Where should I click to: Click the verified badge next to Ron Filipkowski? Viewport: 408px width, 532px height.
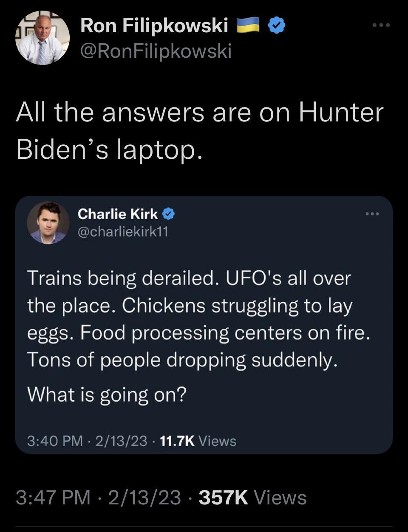[277, 24]
